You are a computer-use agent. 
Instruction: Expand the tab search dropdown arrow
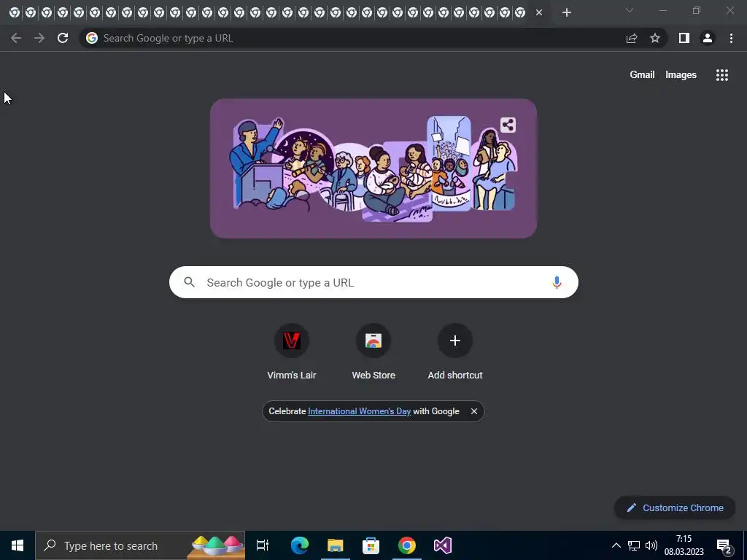click(x=630, y=10)
